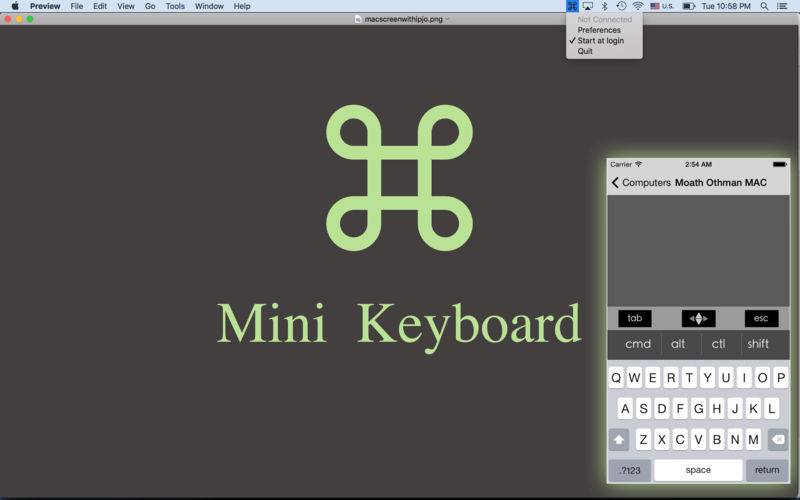Screen dimensions: 800x500
Task: Open the document title dropdown arrow
Action: 447,19
